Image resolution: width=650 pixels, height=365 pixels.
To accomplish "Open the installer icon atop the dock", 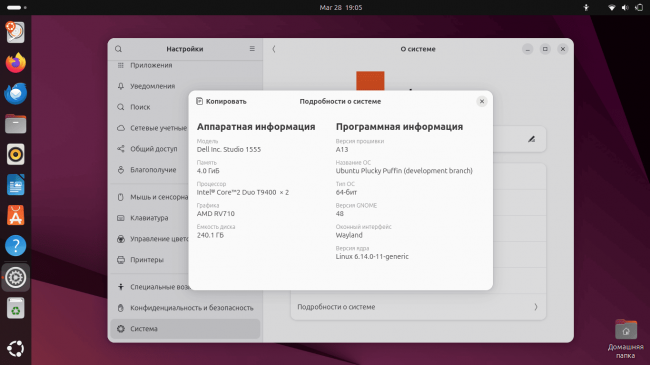I will coord(15,32).
